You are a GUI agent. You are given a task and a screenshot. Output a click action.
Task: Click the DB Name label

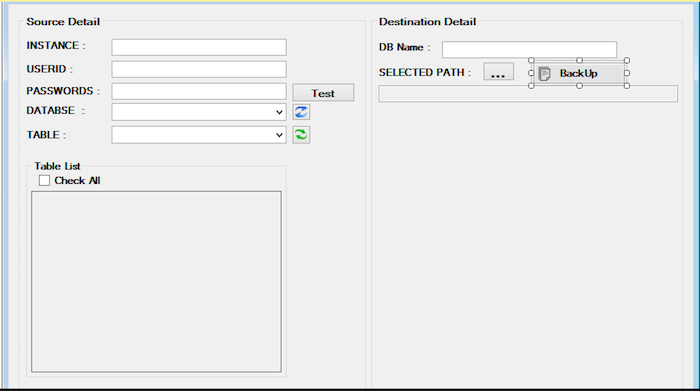click(404, 47)
